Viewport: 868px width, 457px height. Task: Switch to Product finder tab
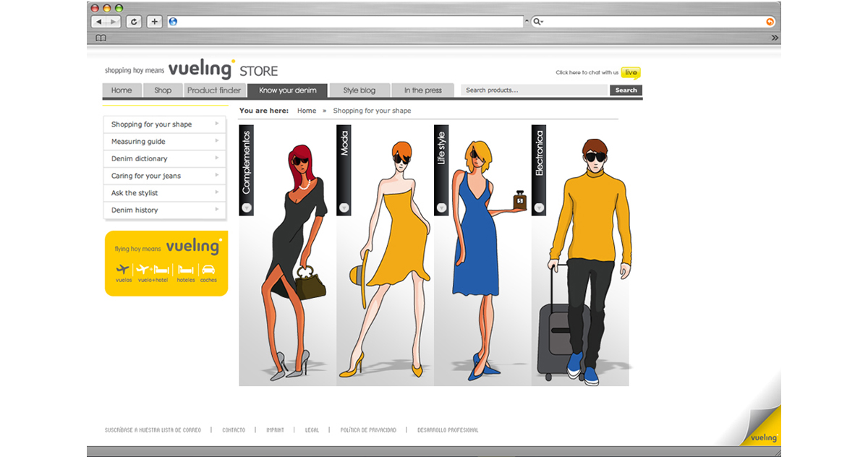(214, 90)
